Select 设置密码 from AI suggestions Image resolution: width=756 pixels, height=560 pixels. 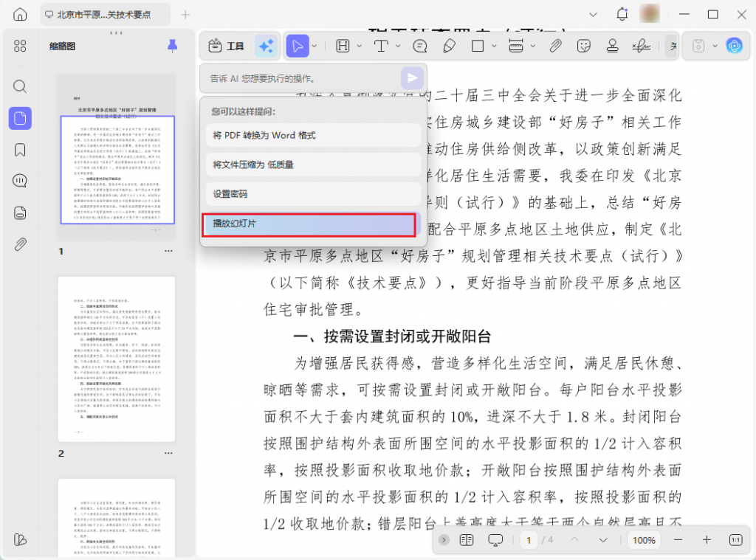[309, 194]
